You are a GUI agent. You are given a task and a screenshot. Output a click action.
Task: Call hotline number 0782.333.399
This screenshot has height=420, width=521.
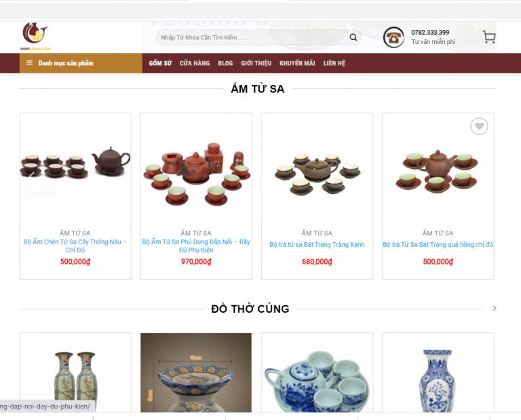[430, 33]
